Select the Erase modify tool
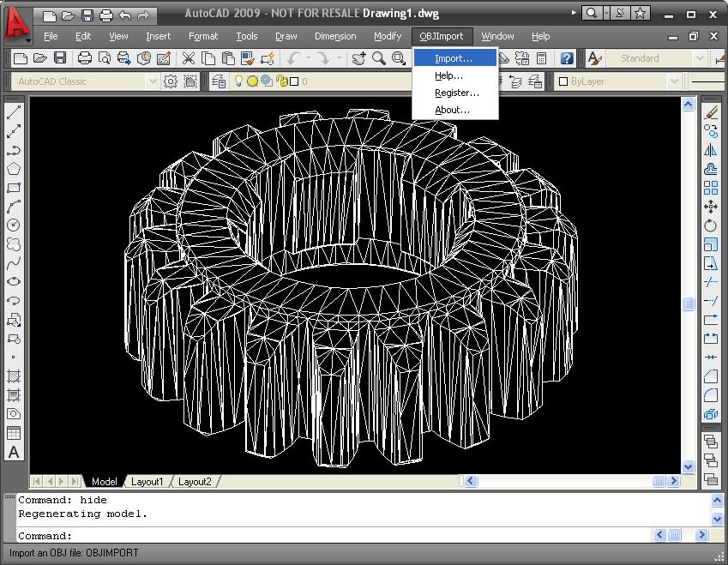728x565 pixels. click(x=711, y=113)
